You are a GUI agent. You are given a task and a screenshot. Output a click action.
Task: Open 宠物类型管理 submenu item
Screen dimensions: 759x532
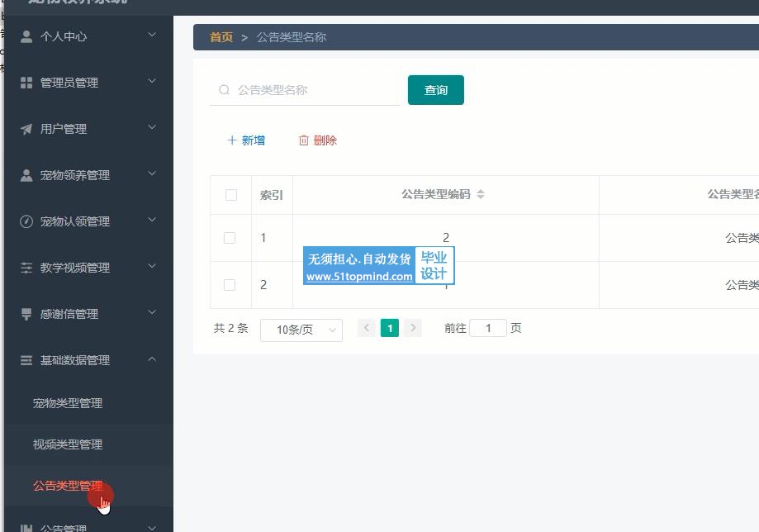[x=68, y=403]
